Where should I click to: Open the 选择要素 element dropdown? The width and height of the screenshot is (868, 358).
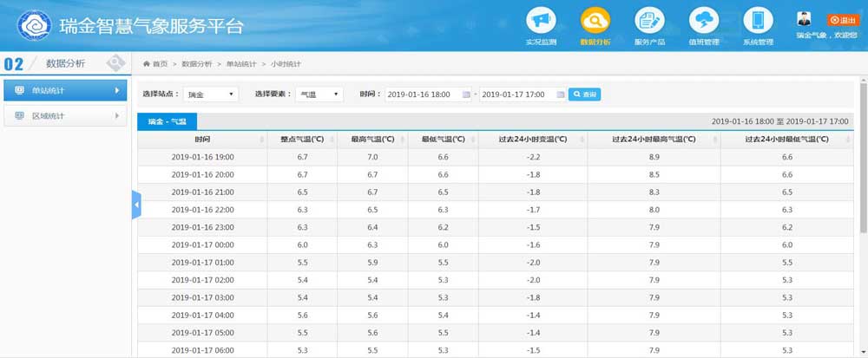[x=319, y=94]
